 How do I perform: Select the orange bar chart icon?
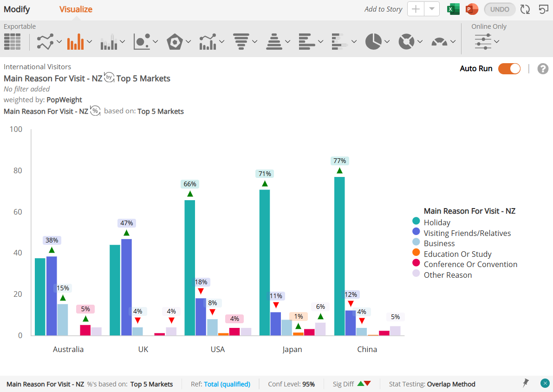76,42
